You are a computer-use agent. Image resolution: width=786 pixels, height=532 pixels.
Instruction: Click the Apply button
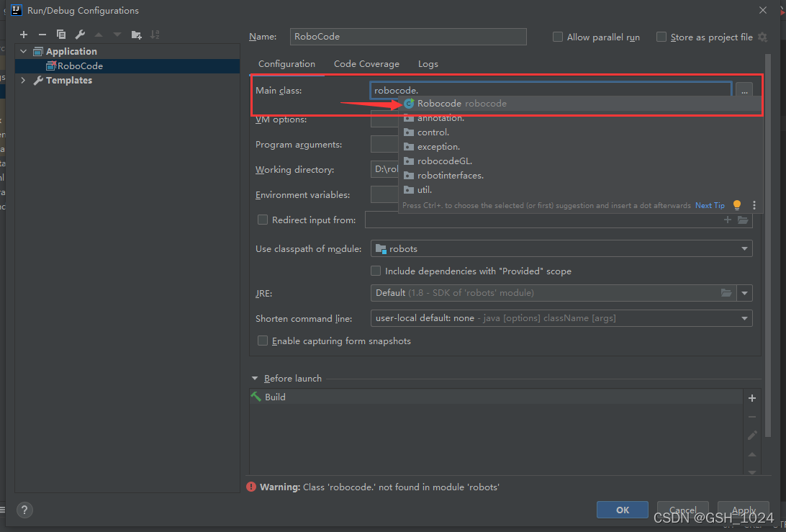(x=744, y=510)
